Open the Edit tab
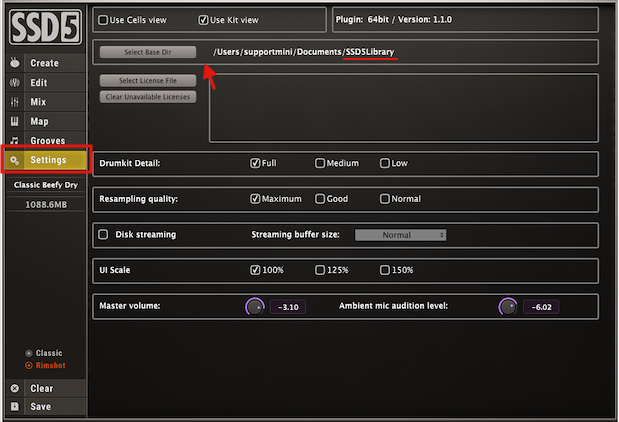 tap(40, 83)
